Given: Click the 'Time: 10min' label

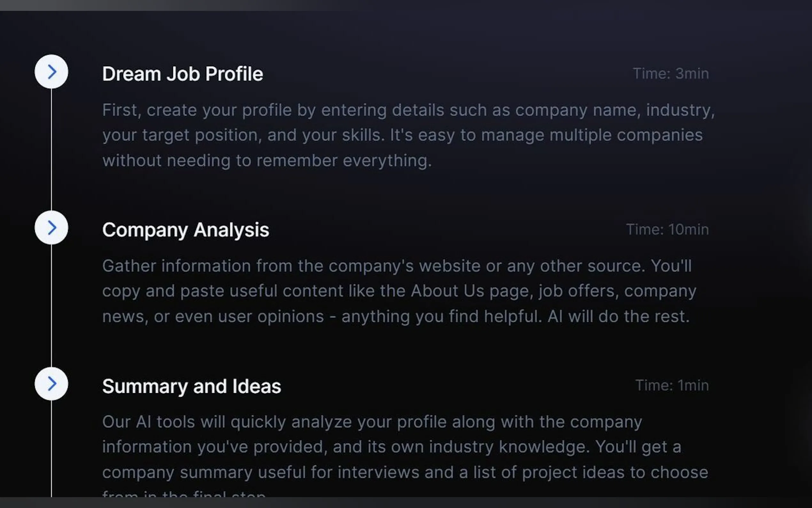Looking at the screenshot, I should [667, 229].
